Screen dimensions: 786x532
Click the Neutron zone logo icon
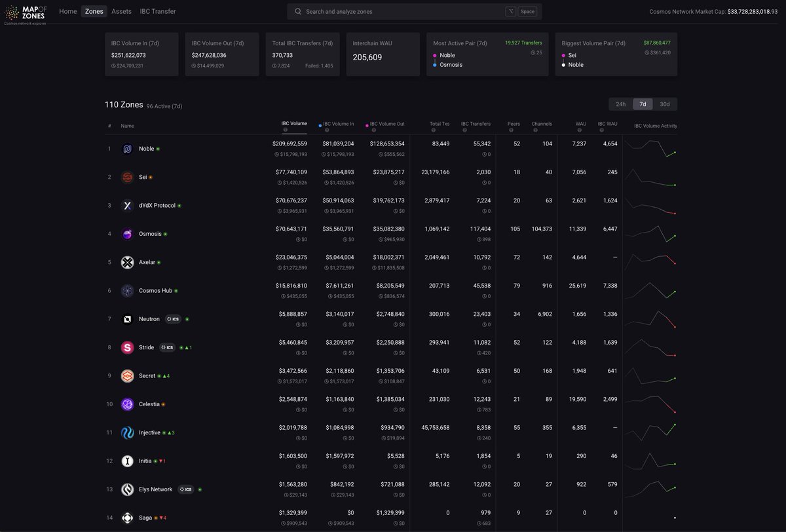point(128,319)
